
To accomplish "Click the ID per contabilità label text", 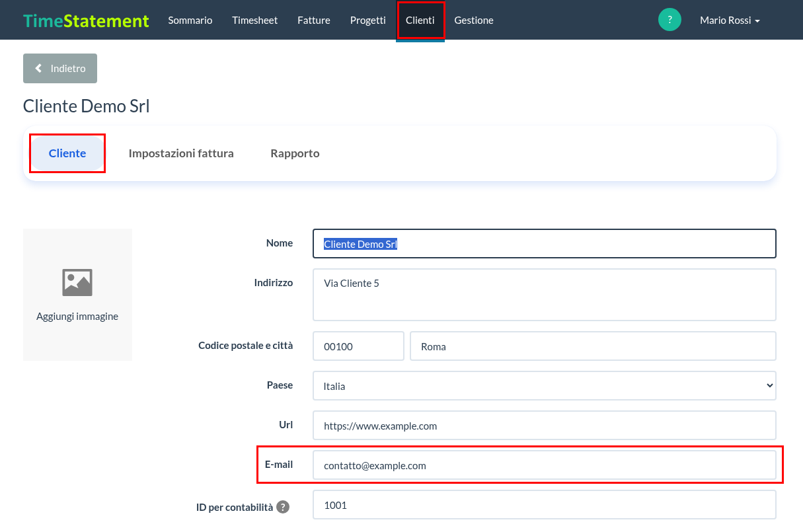I will (x=235, y=508).
